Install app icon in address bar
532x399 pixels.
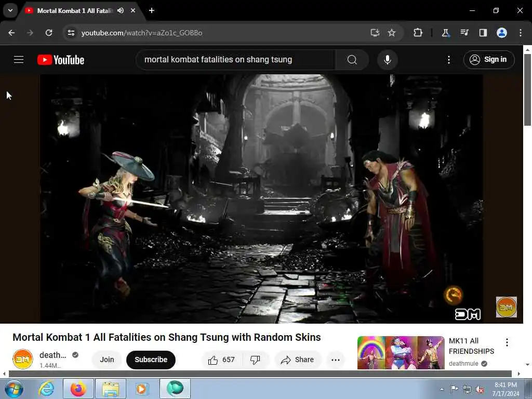tap(375, 33)
